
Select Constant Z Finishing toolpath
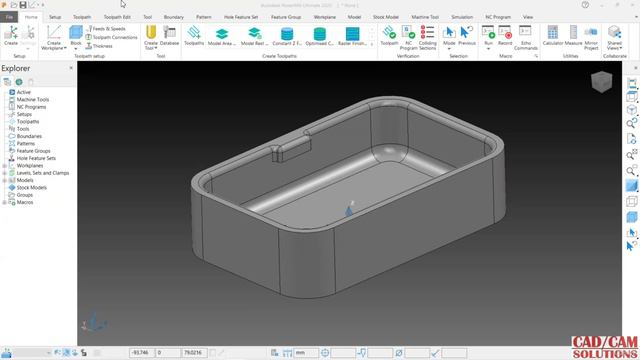[287, 36]
